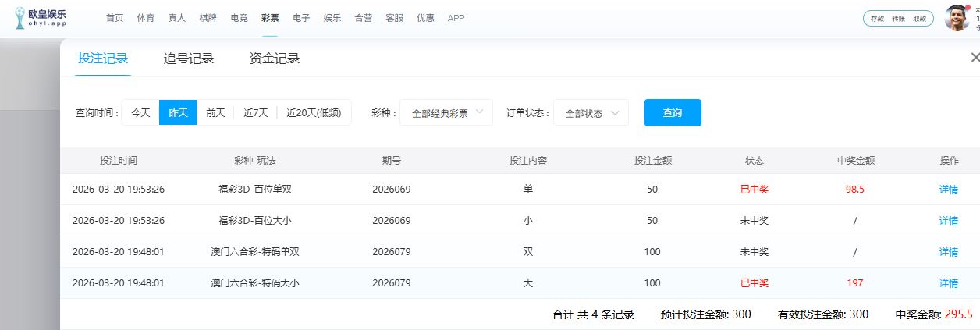The width and height of the screenshot is (980, 330).
Task: Select 今天 query time option
Action: pos(140,112)
